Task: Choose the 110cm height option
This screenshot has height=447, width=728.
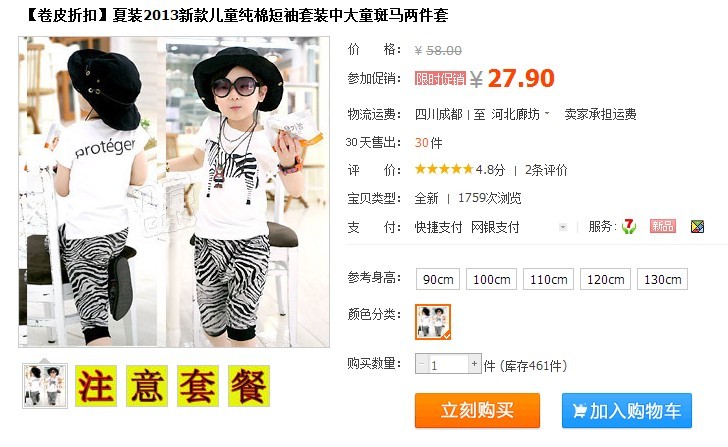Action: pyautogui.click(x=548, y=279)
